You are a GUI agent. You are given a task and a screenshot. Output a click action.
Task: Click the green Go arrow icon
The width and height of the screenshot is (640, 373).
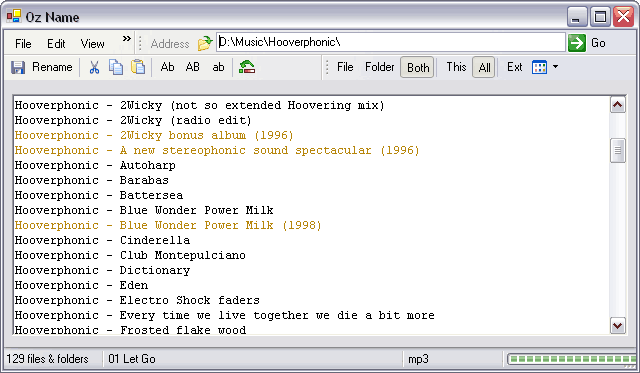(x=577, y=43)
